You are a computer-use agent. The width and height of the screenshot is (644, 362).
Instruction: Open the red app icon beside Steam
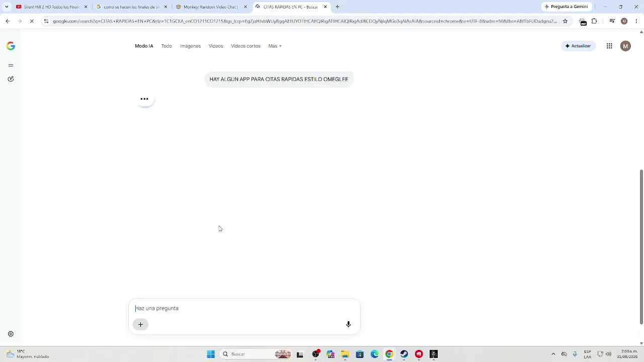[x=419, y=354]
